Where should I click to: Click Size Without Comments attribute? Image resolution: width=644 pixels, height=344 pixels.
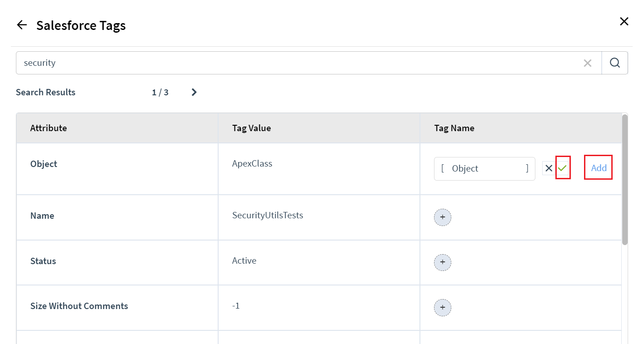(x=79, y=306)
